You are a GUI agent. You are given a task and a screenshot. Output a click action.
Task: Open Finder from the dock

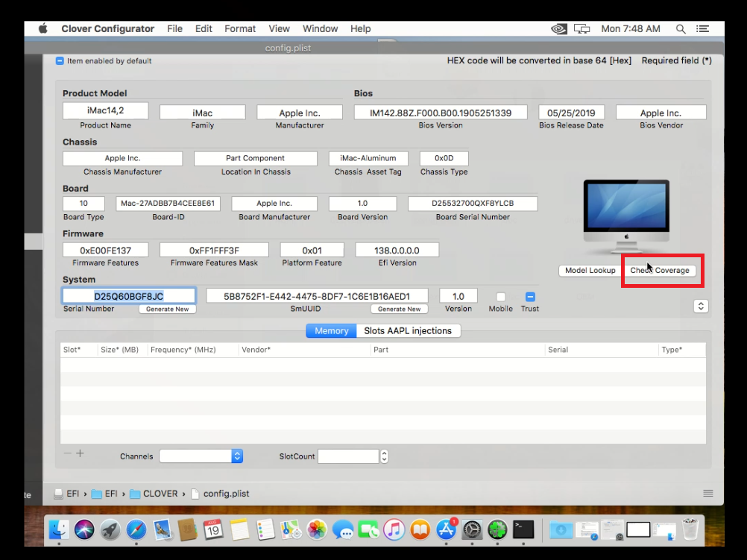[59, 529]
